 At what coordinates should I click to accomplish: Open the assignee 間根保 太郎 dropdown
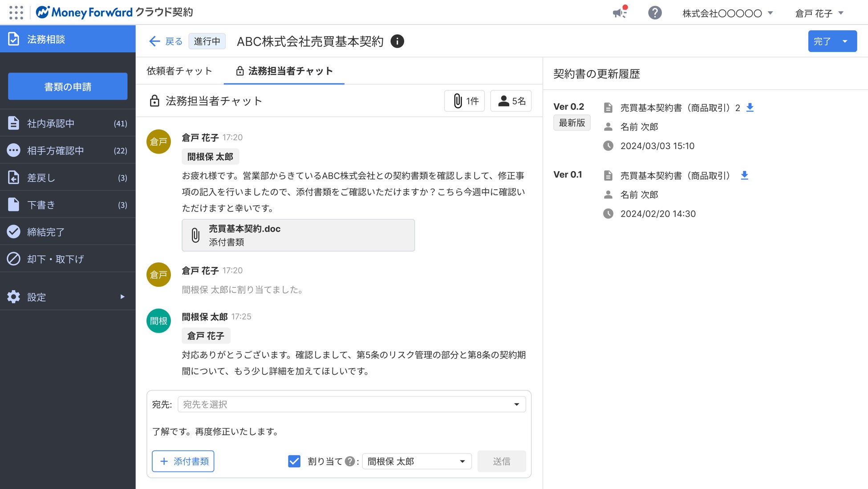coord(417,461)
